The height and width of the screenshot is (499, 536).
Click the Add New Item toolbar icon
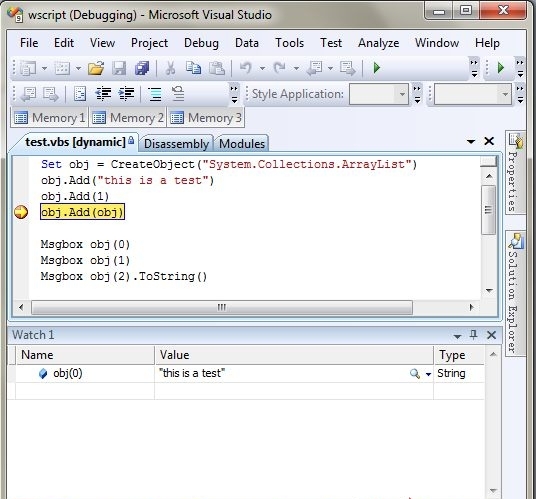click(x=62, y=68)
